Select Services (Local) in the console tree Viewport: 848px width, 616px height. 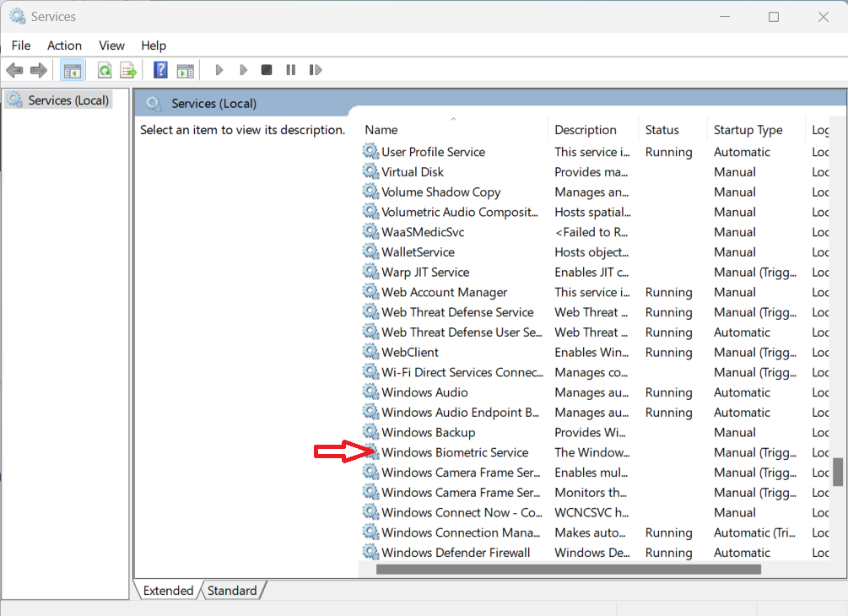pyautogui.click(x=68, y=100)
